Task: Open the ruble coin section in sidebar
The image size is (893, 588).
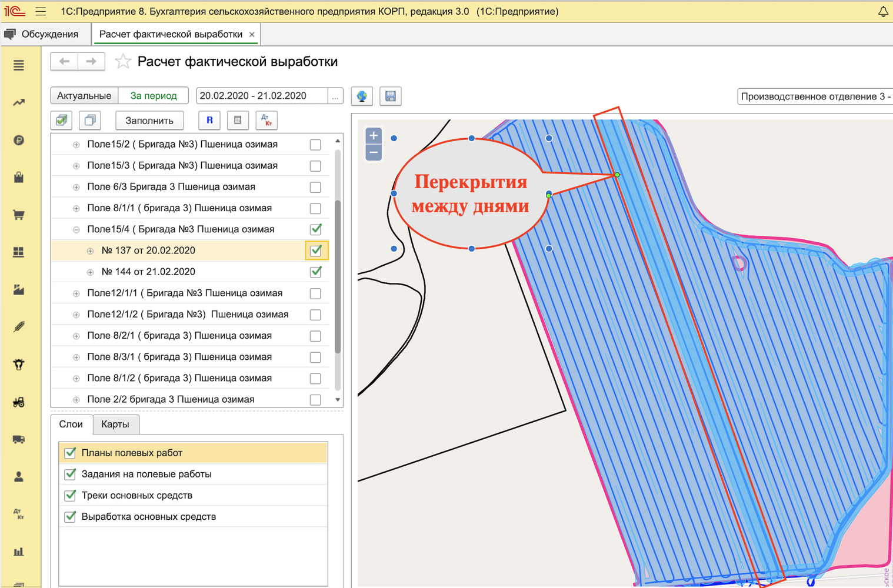Action: coord(19,140)
